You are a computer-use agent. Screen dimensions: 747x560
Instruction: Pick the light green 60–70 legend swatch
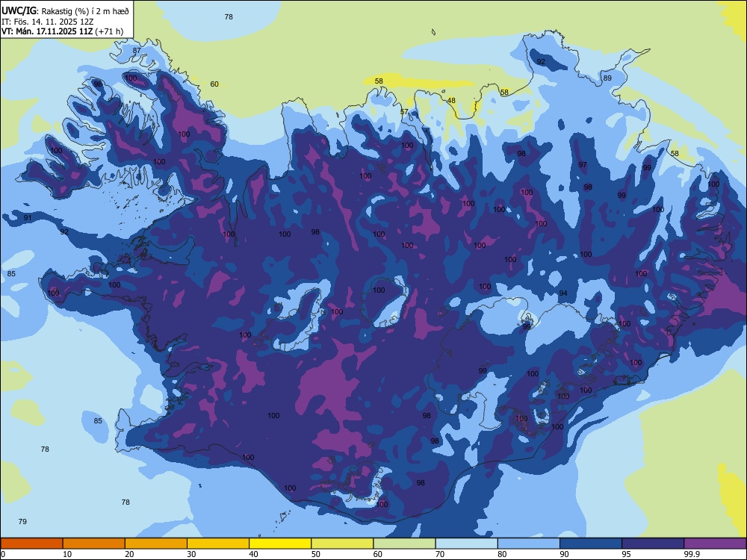[x=404, y=544]
